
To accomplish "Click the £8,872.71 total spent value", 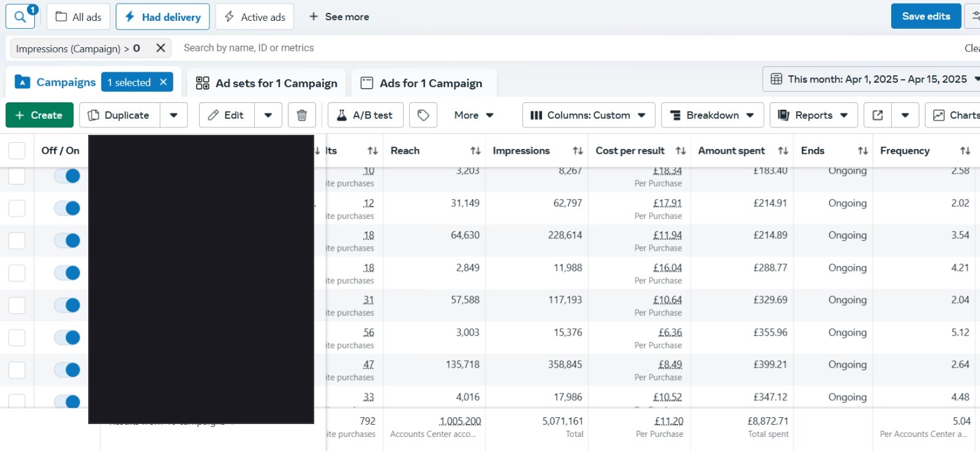I will tap(767, 422).
